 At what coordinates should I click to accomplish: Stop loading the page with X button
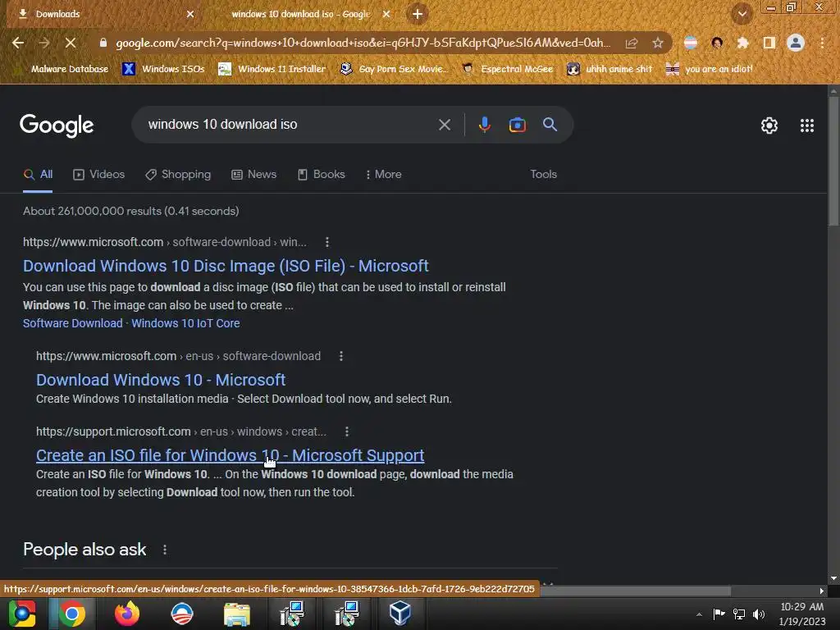click(x=71, y=43)
